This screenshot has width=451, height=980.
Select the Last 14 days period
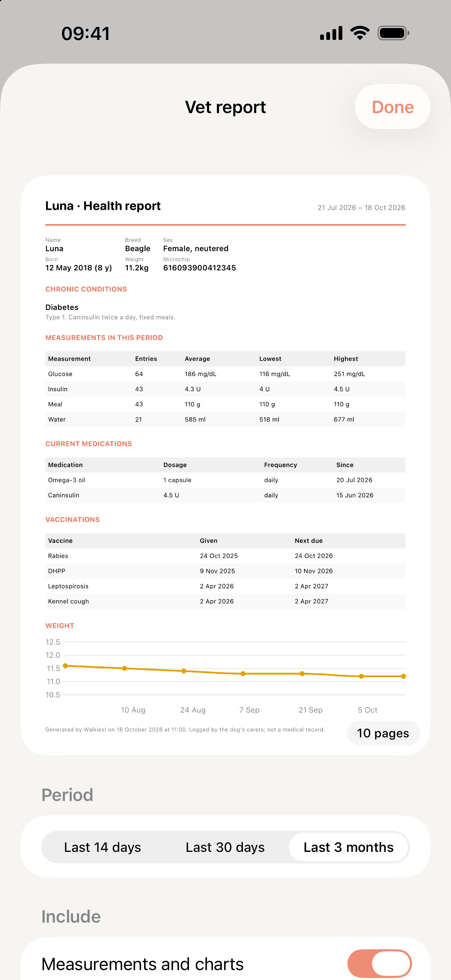pyautogui.click(x=103, y=847)
